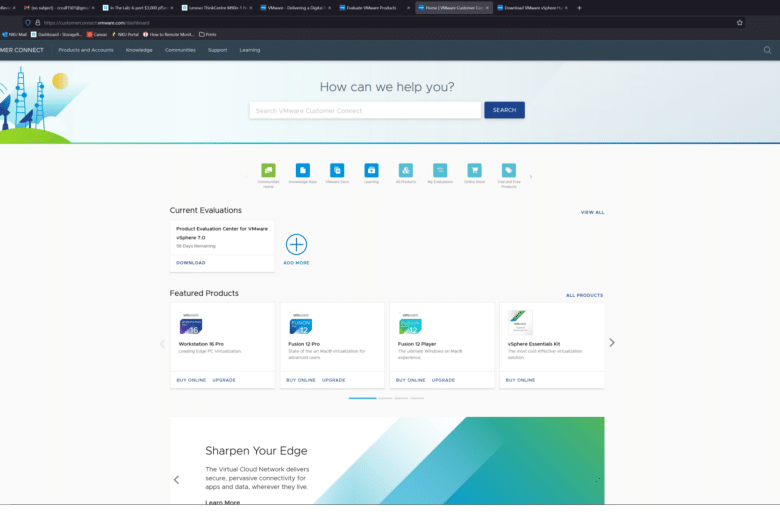This screenshot has height=516, width=780.
Task: Switch to Lenovo ThinkCentre browser tab
Action: (217, 8)
